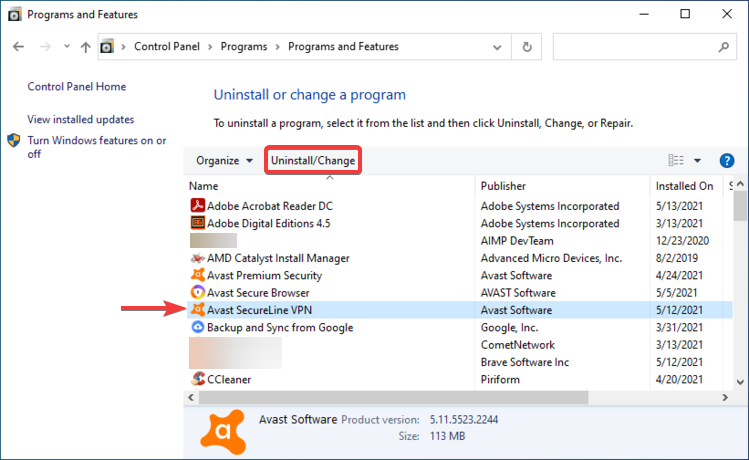Open the Help question mark icon
Image resolution: width=749 pixels, height=460 pixels.
pyautogui.click(x=727, y=160)
